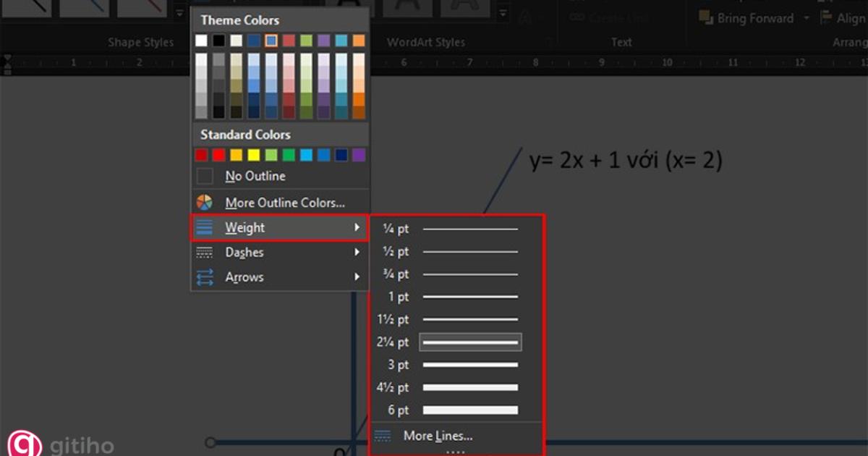
Task: Expand the Dashes submenu
Action: [x=280, y=253]
